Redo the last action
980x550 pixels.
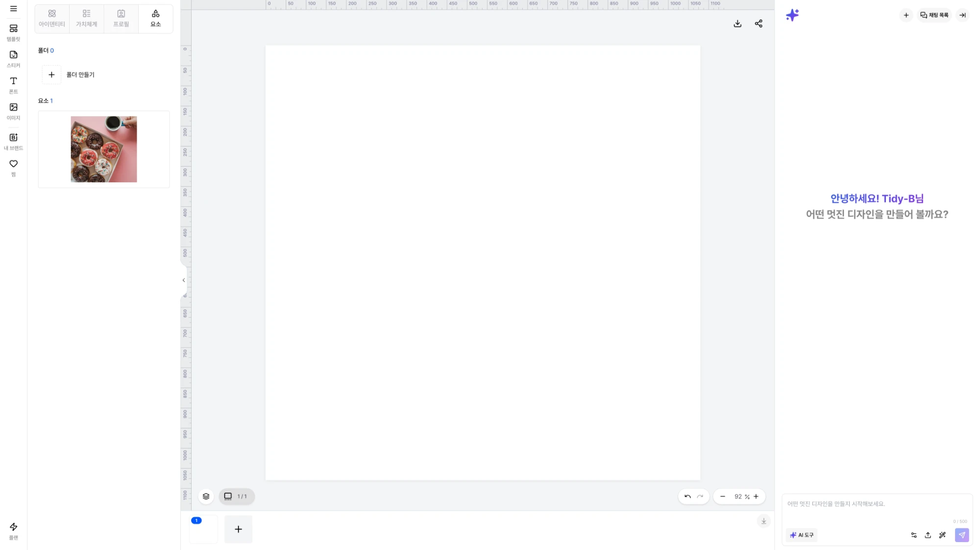(x=700, y=497)
